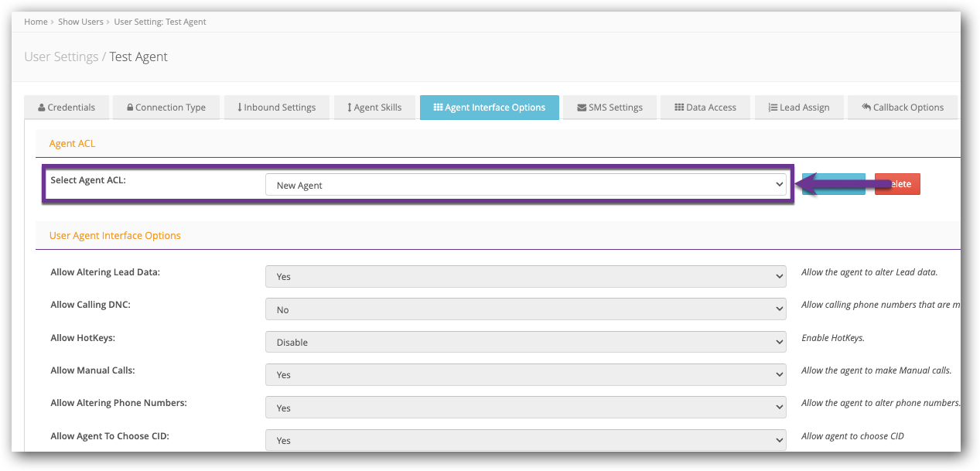Click the lock icon on Connection Type tab
Screen dimensions: 980x471
(128, 108)
